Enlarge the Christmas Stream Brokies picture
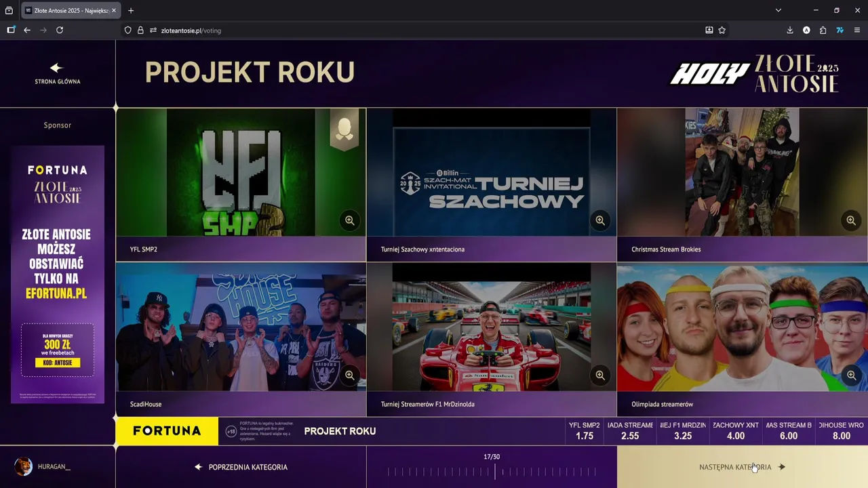The image size is (868, 488). (851, 220)
